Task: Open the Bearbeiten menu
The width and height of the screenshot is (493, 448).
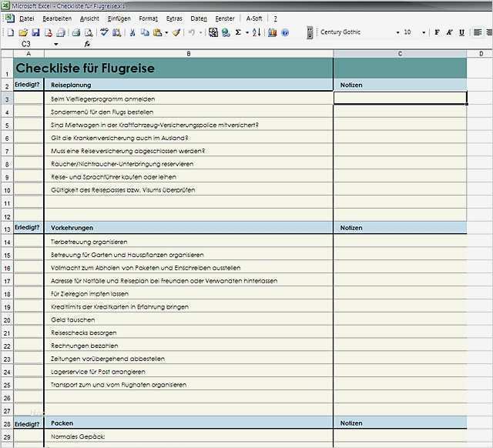Action: [x=57, y=18]
